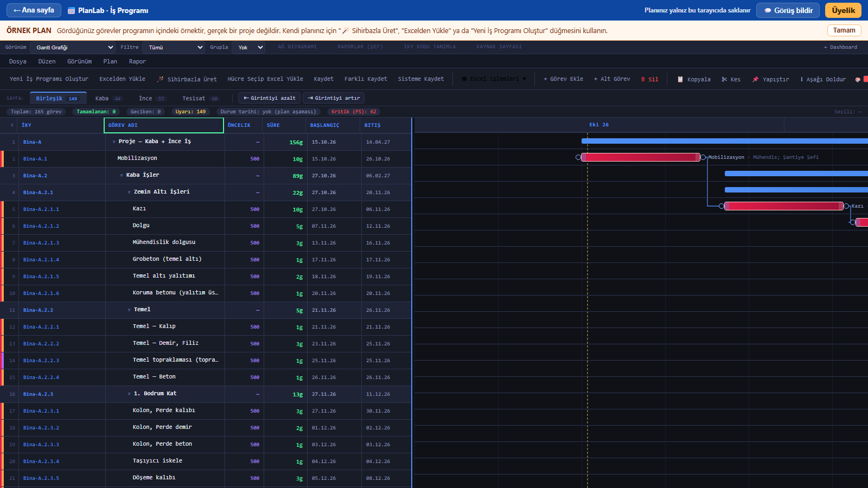The image size is (868, 488).
Task: Collapse the Temel group arrow
Action: pos(129,310)
